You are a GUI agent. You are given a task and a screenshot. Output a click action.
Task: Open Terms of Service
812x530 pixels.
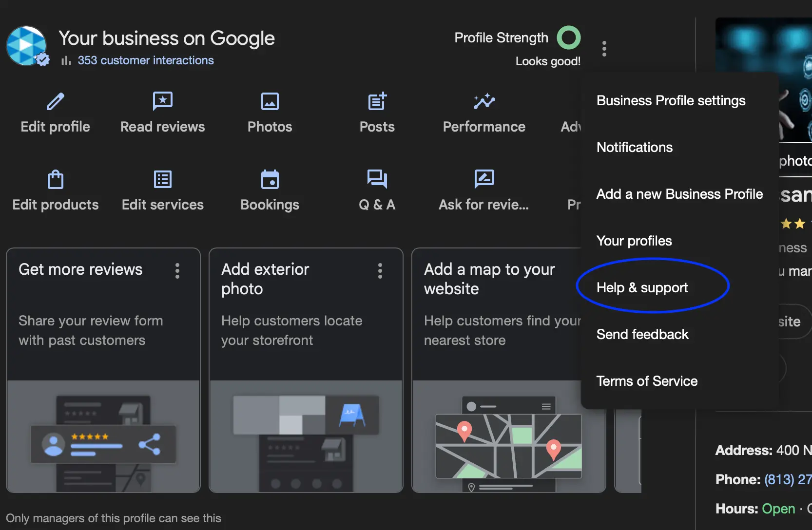647,380
